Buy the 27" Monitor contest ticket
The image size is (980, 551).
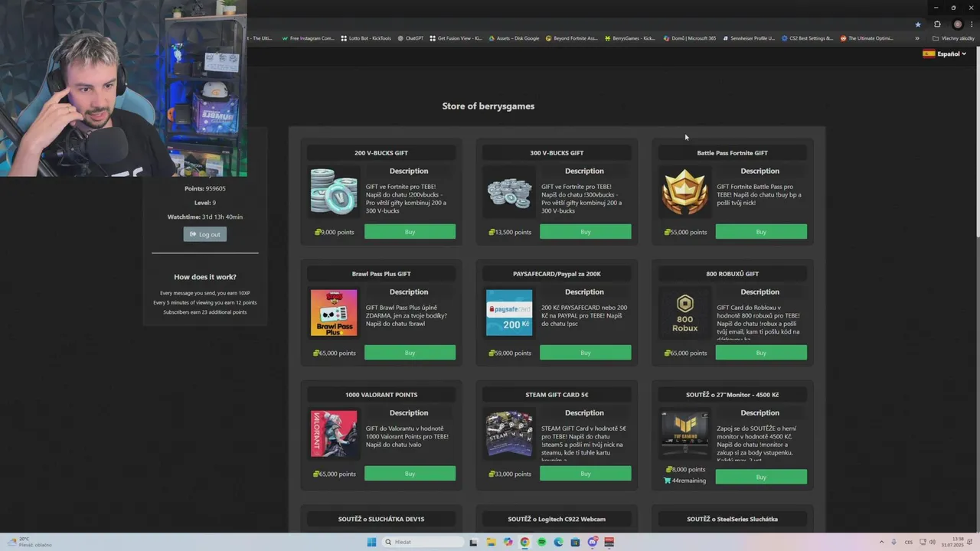[761, 477]
